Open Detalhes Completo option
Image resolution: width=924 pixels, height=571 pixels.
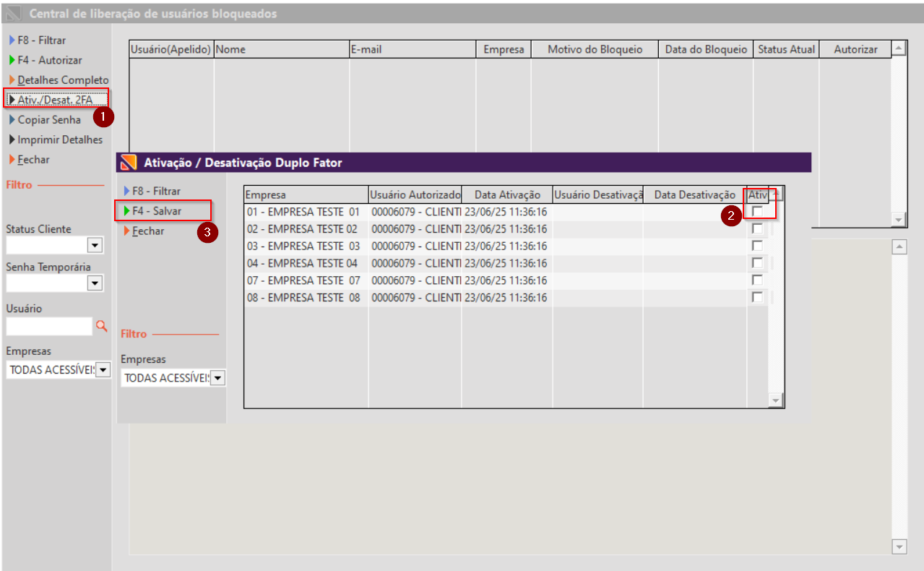(x=58, y=80)
